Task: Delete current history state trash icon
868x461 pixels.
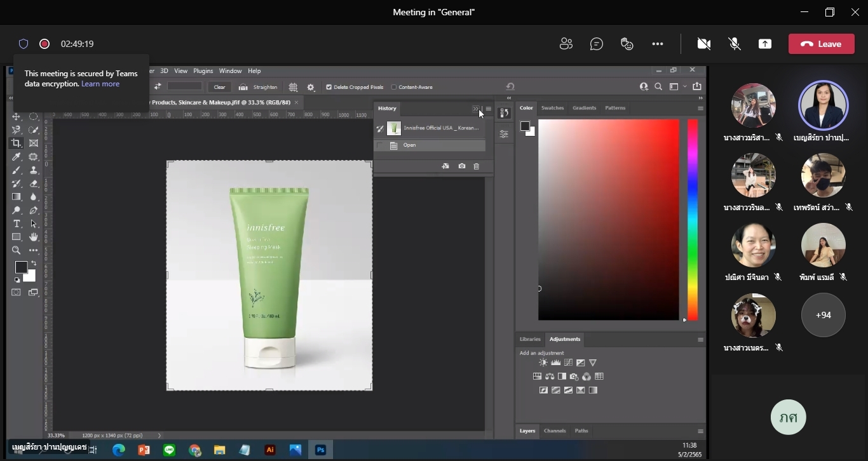Action: [x=477, y=166]
